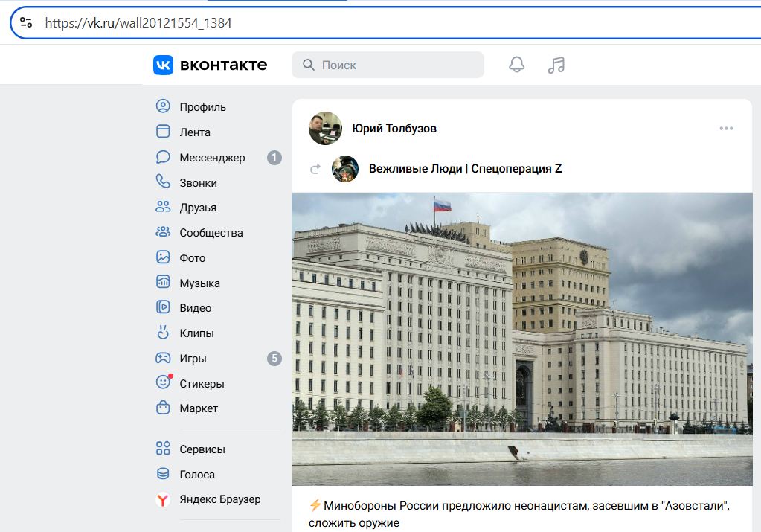Open Клипы label in sidebar

[x=196, y=333]
